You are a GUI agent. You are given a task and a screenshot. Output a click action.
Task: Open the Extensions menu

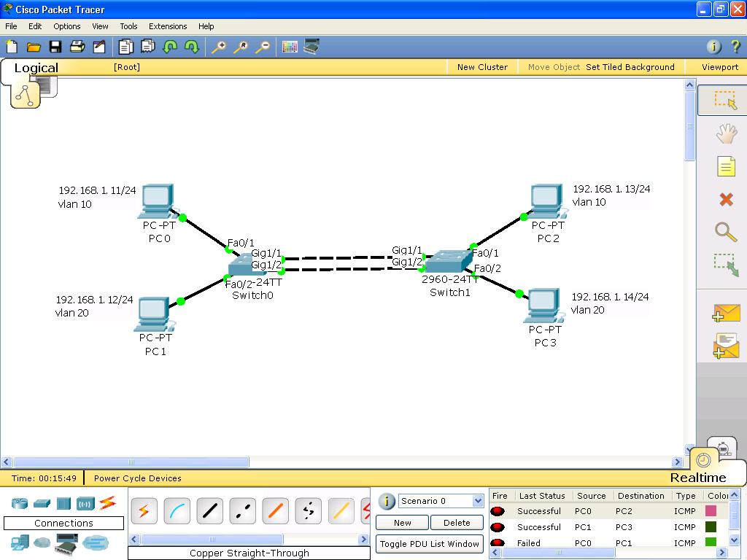point(168,26)
